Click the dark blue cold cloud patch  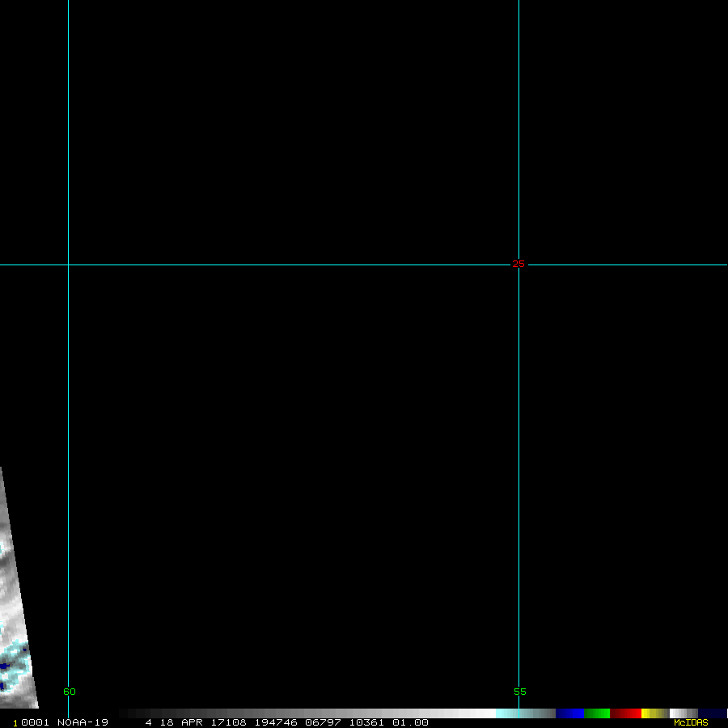tap(4, 667)
